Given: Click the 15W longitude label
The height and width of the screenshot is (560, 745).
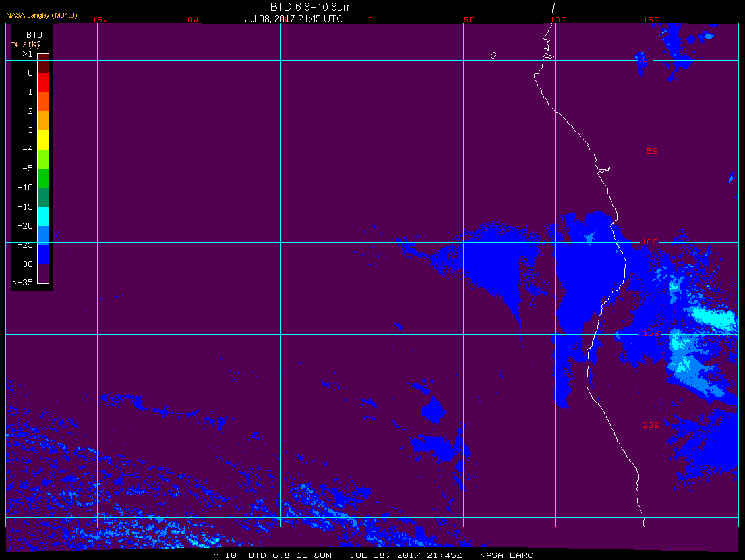Looking at the screenshot, I should tap(100, 20).
